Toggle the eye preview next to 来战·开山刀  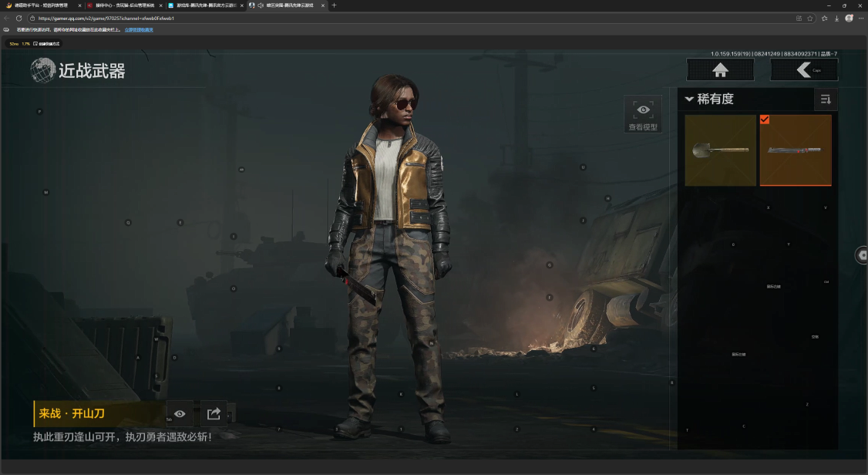tap(180, 413)
